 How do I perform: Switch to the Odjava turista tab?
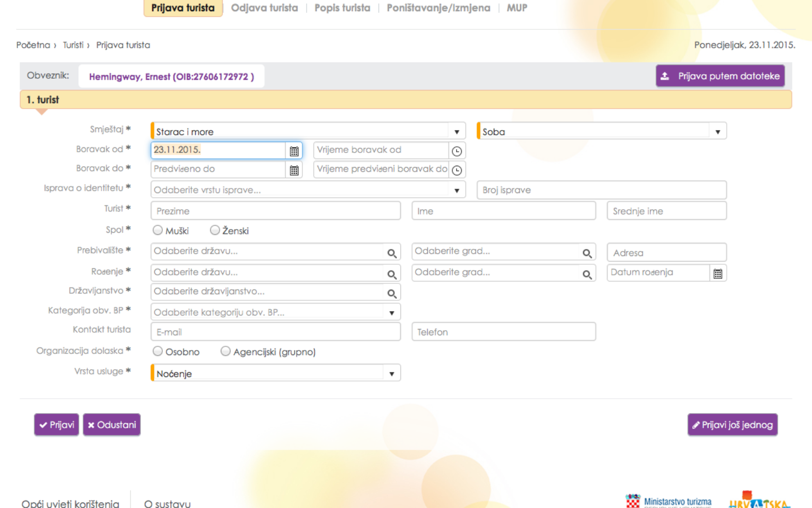pos(264,8)
